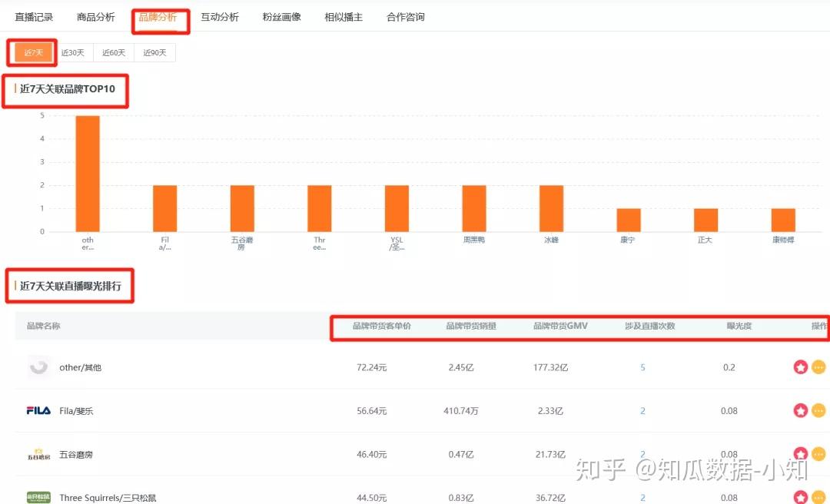Open live count 5 for other/其他
Image resolution: width=830 pixels, height=504 pixels.
(642, 367)
